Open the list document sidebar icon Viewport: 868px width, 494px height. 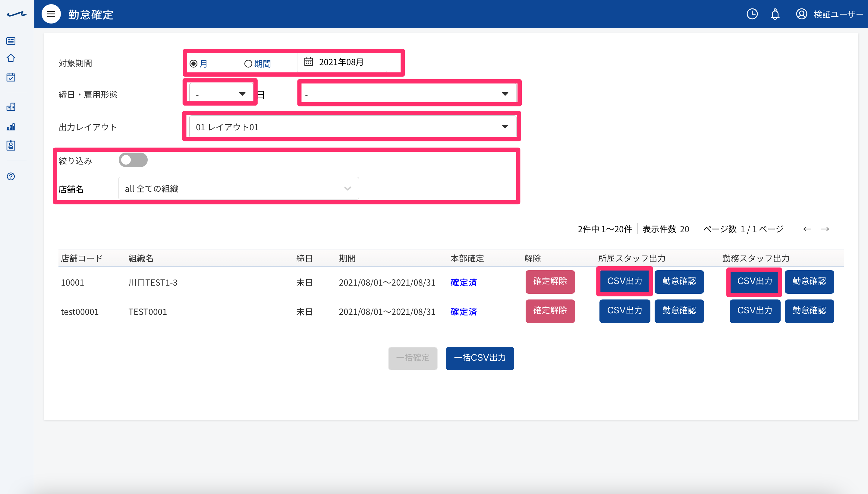[x=11, y=41]
